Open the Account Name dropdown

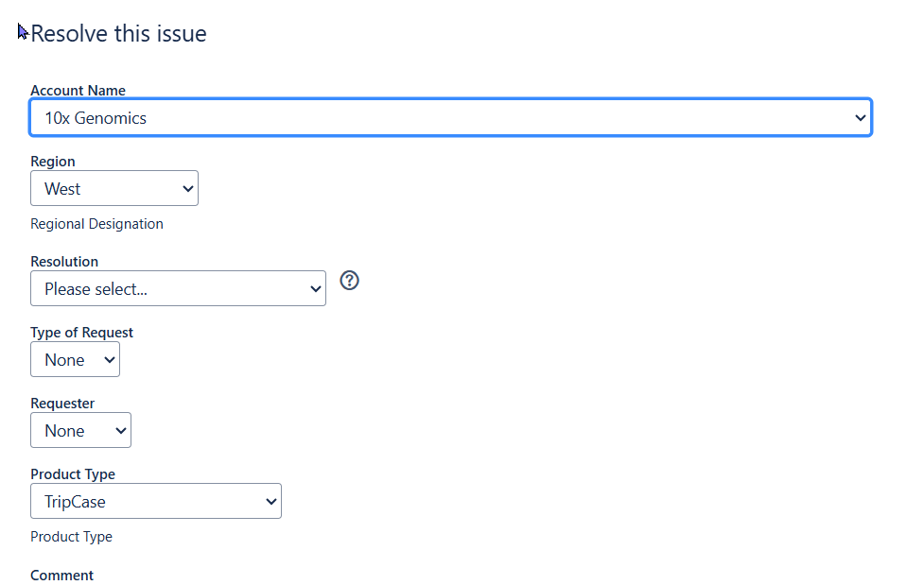pos(451,117)
